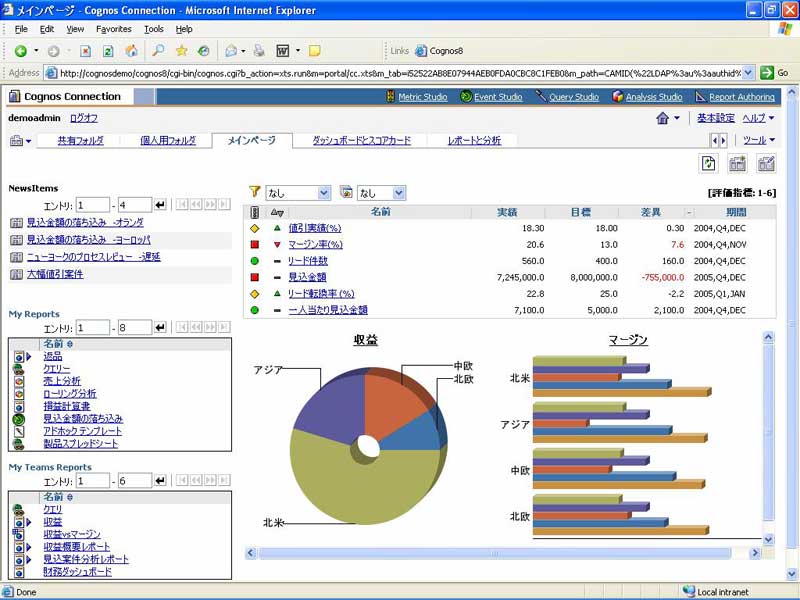The image size is (800, 600).
Task: Open the home icon dropdown arrow
Action: tap(677, 118)
